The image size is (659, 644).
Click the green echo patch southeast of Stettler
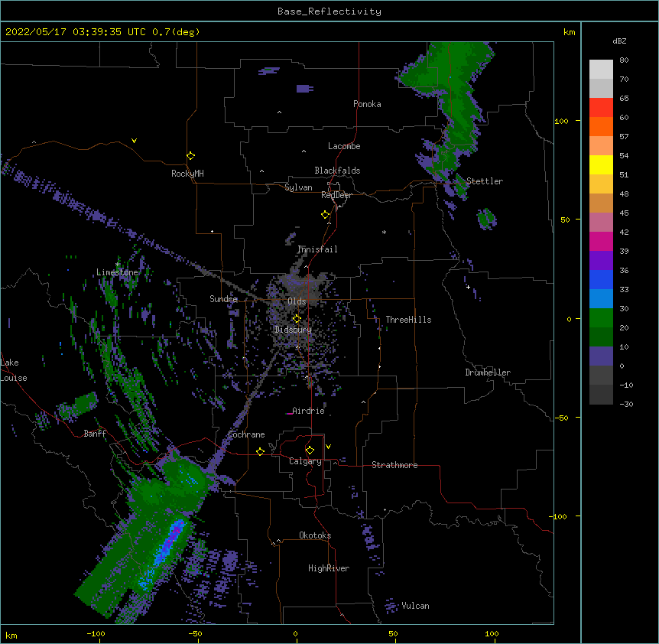tap(487, 219)
